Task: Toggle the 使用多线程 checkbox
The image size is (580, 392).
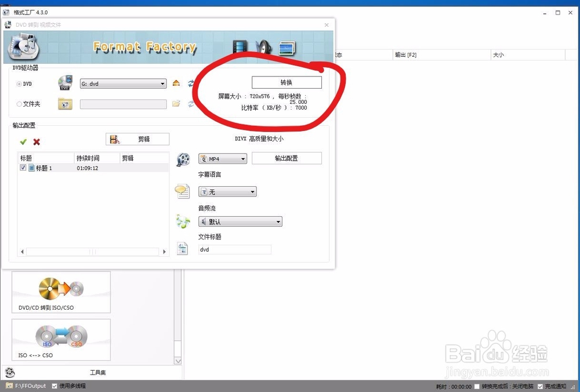Action: (x=55, y=386)
